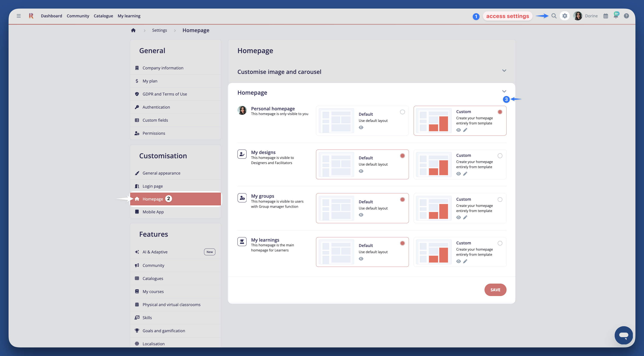Collapse the Homepage settings section
The image size is (644, 356).
coord(504,91)
